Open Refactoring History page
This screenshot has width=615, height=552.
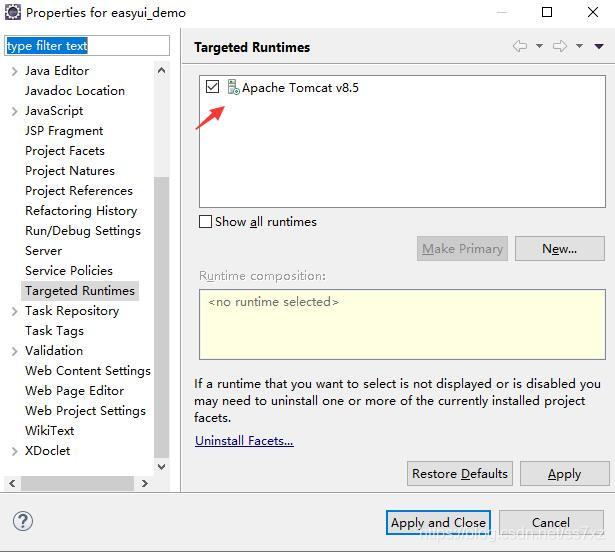(81, 211)
